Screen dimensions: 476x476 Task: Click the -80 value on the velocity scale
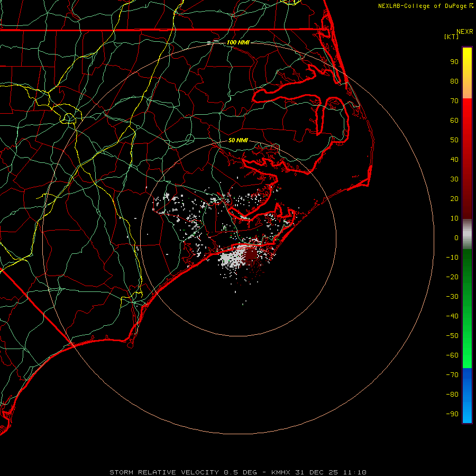point(452,395)
